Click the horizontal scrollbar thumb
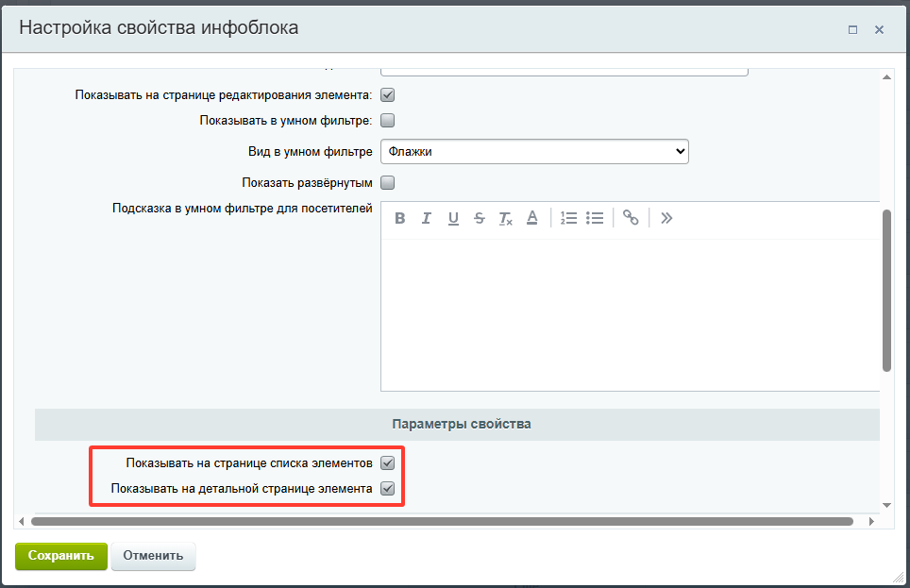Viewport: 910px width, 588px height. 442,521
